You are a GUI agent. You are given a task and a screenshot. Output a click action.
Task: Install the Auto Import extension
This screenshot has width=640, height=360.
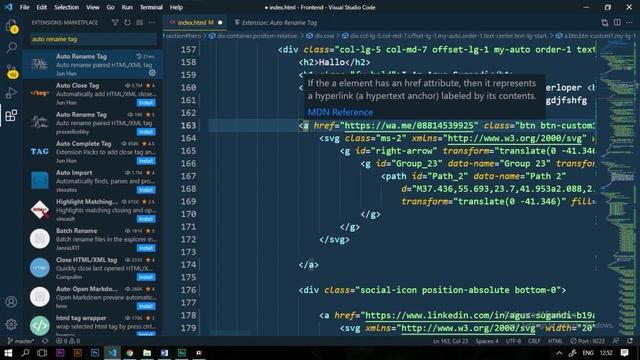click(146, 190)
